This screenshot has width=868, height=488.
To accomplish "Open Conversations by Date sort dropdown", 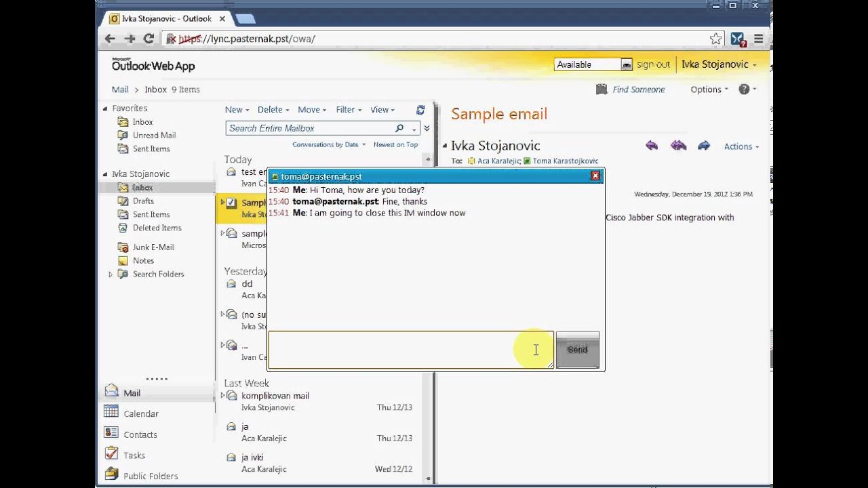I will [x=329, y=144].
